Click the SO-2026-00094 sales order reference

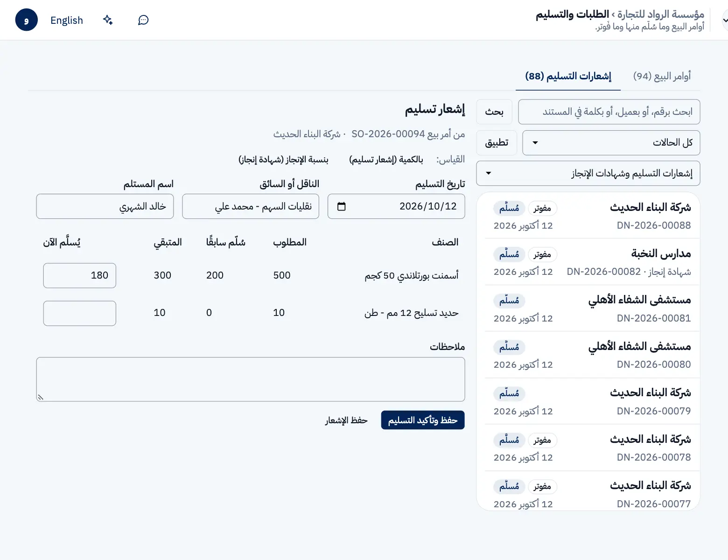coord(388,134)
